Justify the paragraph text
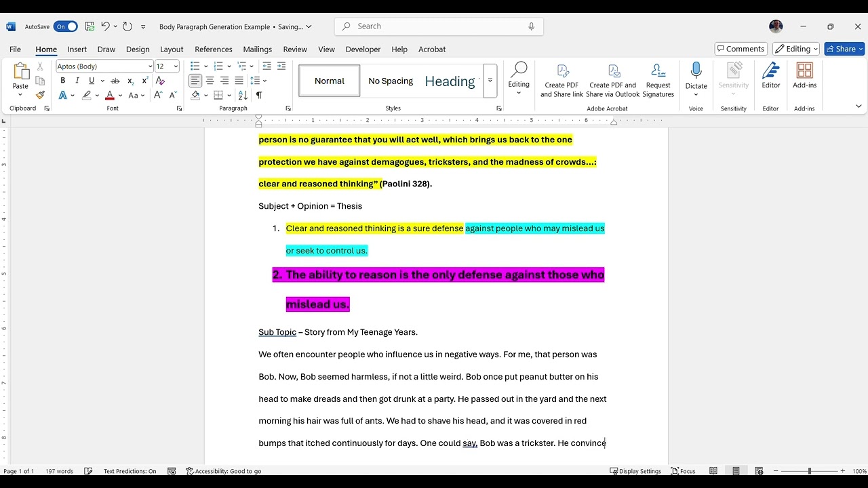Viewport: 868px width, 488px height. (x=239, y=81)
